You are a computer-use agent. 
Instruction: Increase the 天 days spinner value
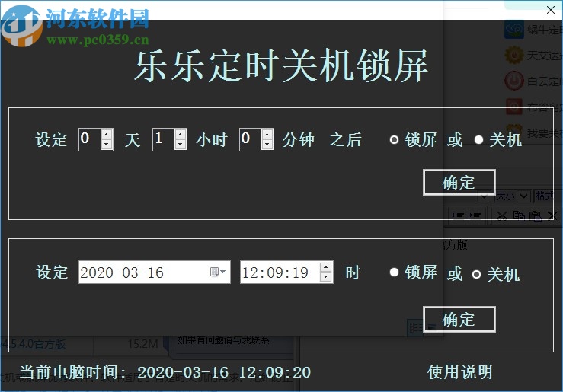click(x=107, y=135)
